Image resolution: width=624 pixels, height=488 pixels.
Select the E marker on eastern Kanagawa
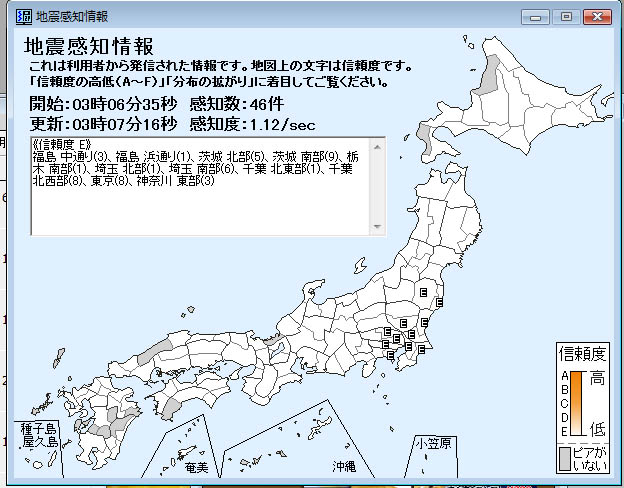[x=390, y=354]
